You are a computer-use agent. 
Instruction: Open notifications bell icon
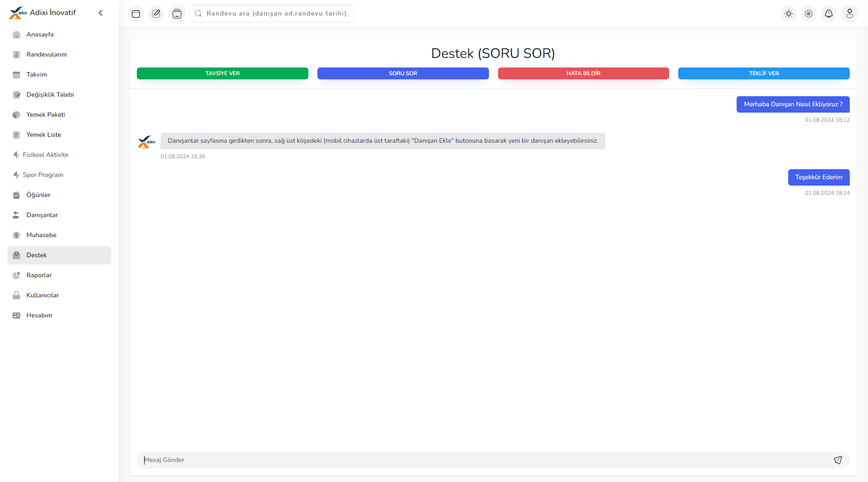[x=829, y=14]
